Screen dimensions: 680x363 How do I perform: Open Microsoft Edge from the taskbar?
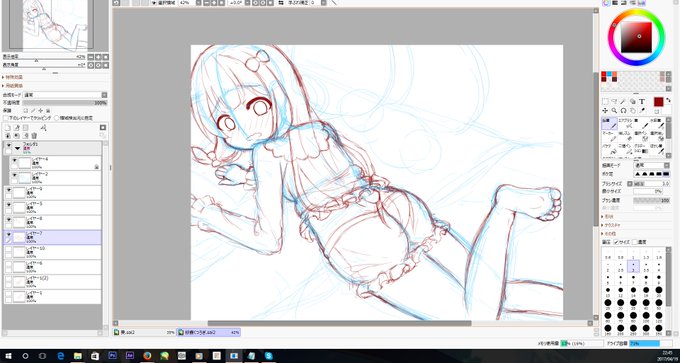[x=60, y=356]
